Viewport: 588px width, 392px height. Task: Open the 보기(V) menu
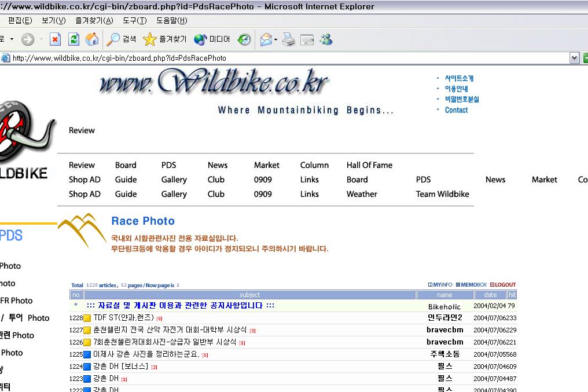coord(54,21)
